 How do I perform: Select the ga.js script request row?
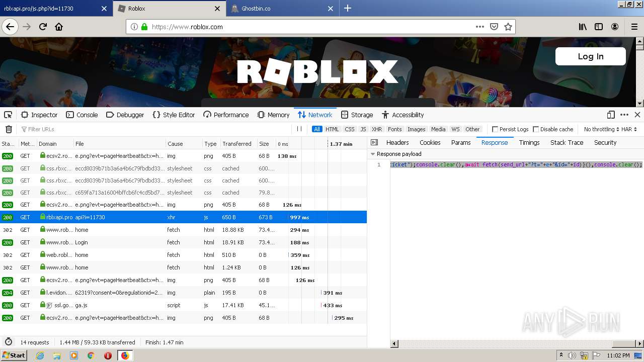(x=183, y=305)
